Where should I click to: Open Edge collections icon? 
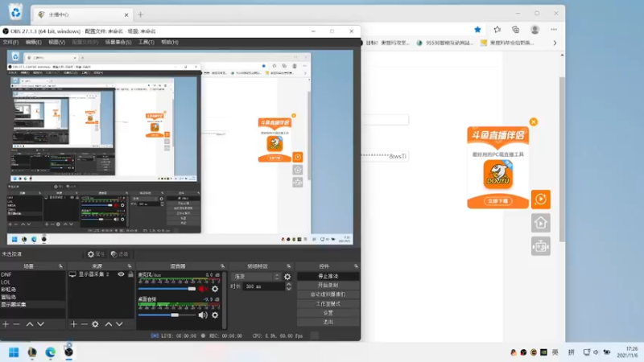tap(516, 30)
